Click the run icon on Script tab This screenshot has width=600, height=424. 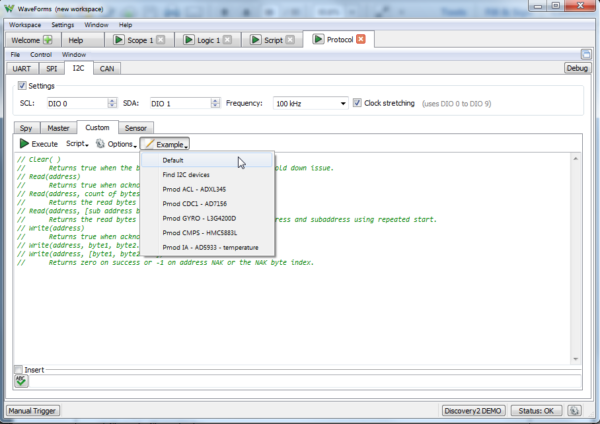tap(255, 40)
